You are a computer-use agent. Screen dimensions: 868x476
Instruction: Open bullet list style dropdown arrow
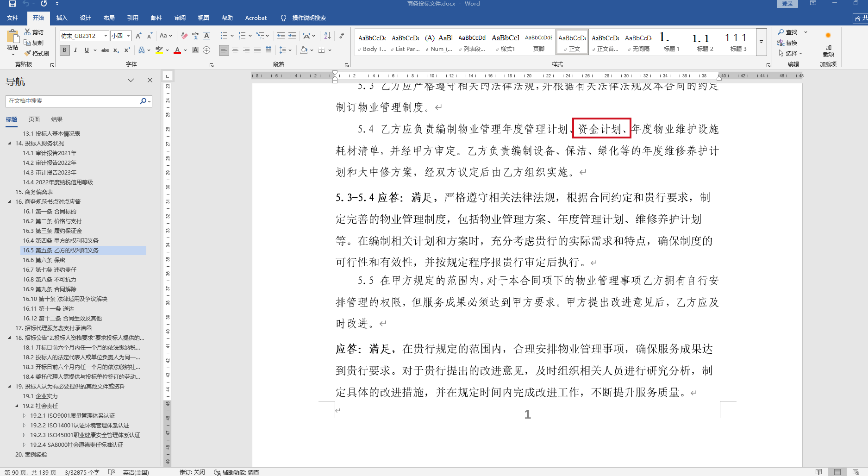[231, 36]
